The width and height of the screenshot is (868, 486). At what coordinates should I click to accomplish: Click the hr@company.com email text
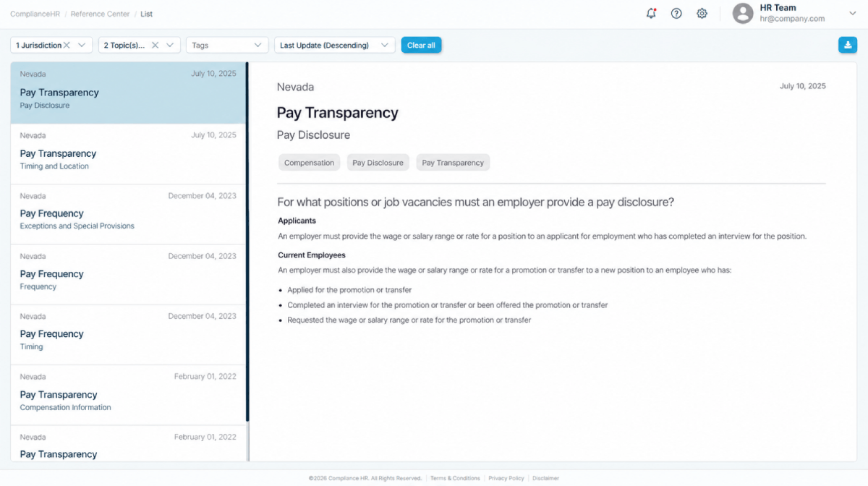pos(792,19)
